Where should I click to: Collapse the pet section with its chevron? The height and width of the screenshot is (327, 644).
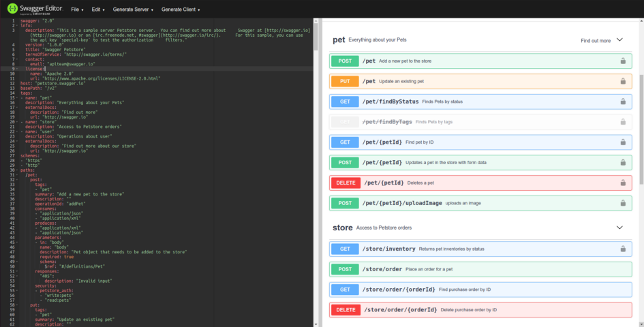click(x=619, y=40)
